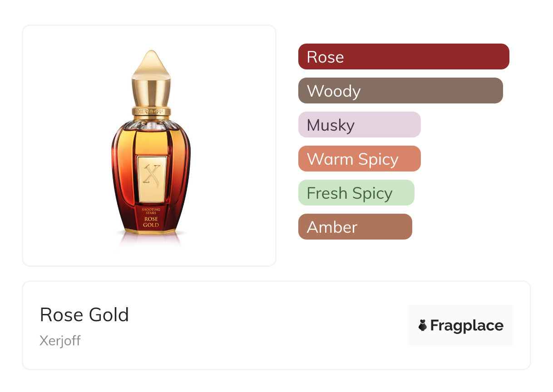Click the empty middle of the info card
This screenshot has width=553, height=392.
click(268, 326)
